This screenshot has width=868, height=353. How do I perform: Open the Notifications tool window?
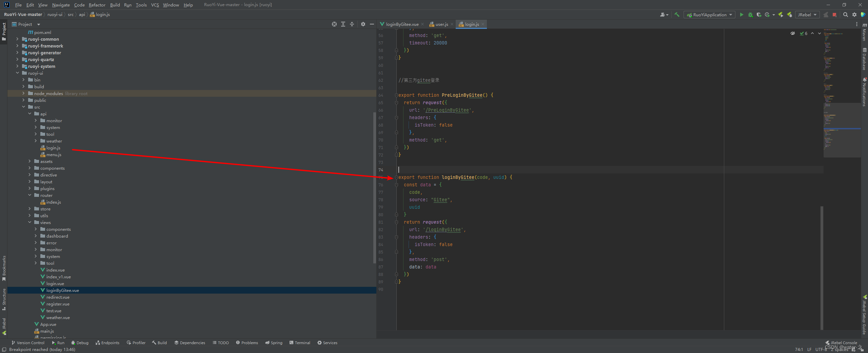[864, 92]
